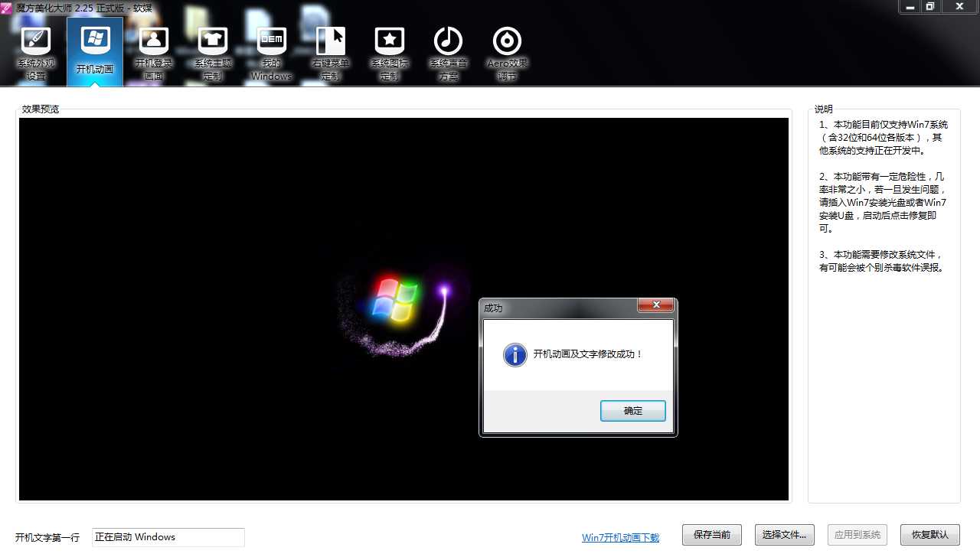Click the 确定 button in dialog

[633, 411]
